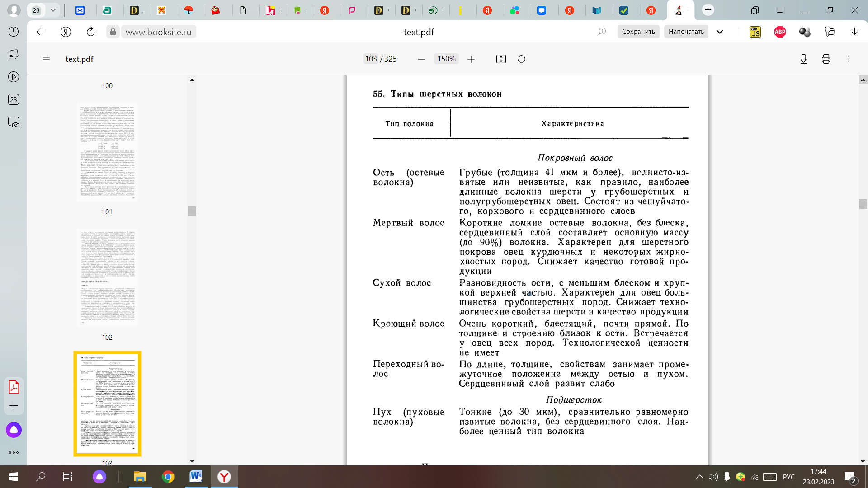Toggle the PDF sidebar hamburger menu
Screen dimensions: 868x488
46,59
